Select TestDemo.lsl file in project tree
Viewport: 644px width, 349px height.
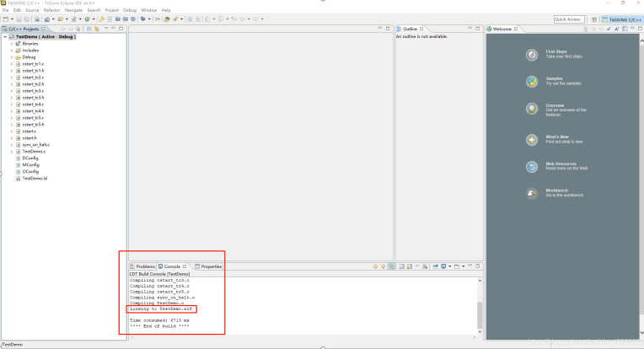point(35,179)
